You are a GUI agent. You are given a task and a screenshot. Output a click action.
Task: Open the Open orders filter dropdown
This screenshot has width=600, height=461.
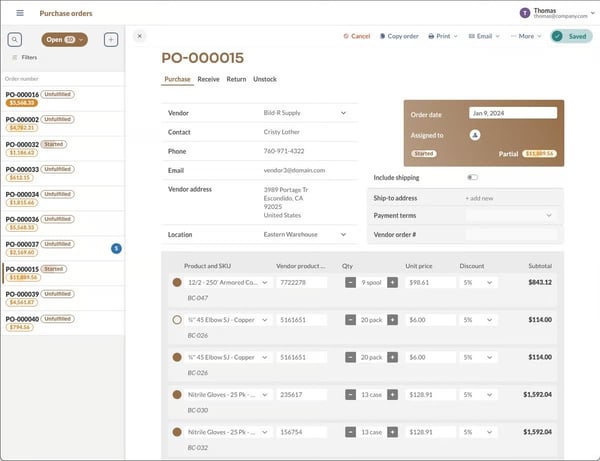[x=65, y=39]
